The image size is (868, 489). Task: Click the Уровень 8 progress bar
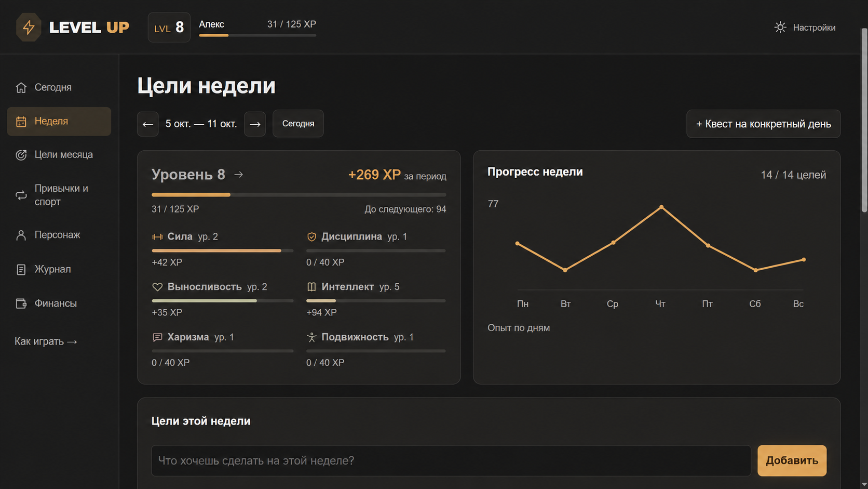tap(299, 195)
